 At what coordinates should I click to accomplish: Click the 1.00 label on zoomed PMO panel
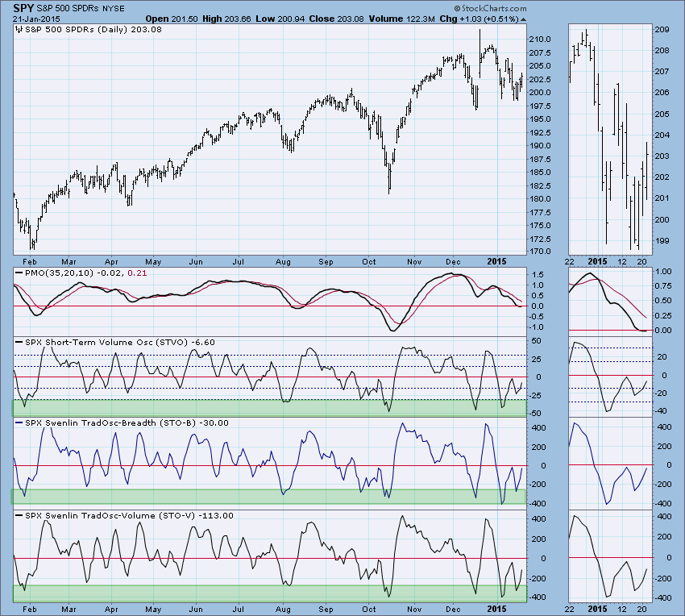pos(663,271)
